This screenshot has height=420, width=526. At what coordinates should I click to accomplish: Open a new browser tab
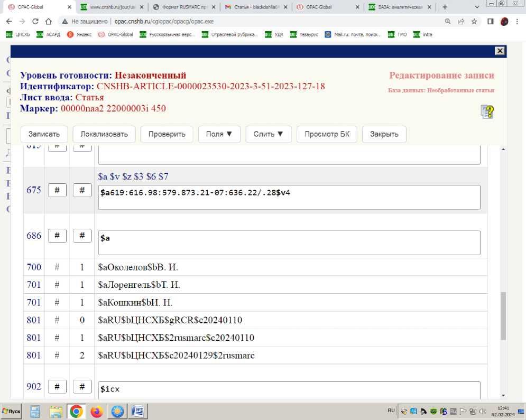tap(445, 7)
